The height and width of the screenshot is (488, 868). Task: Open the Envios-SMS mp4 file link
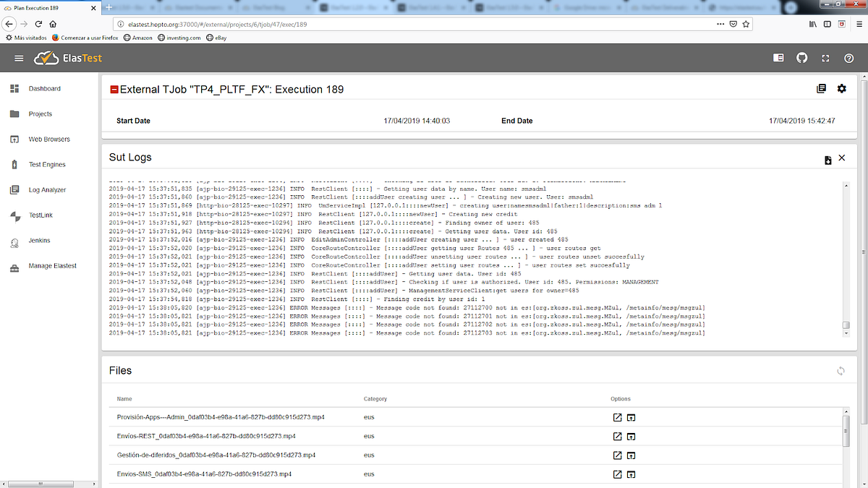203,474
